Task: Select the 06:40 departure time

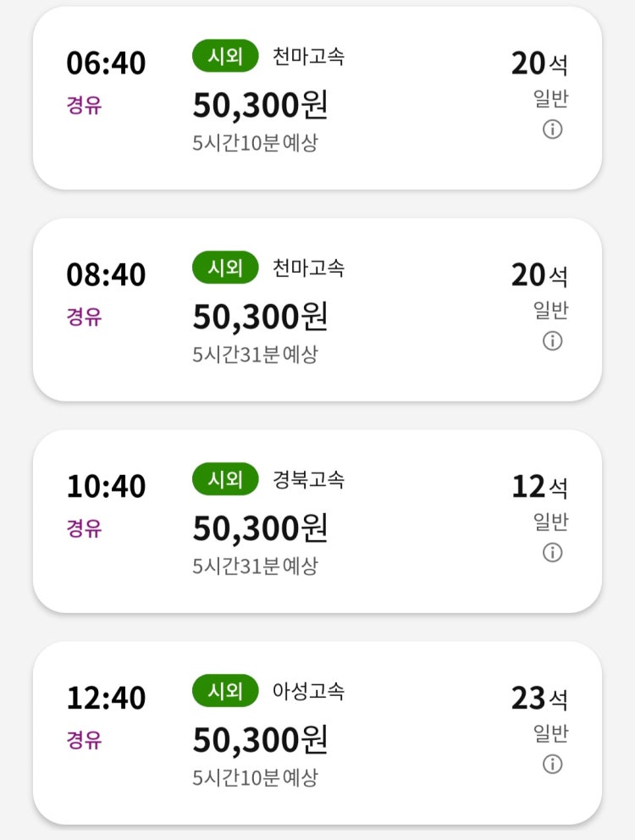Action: (106, 64)
